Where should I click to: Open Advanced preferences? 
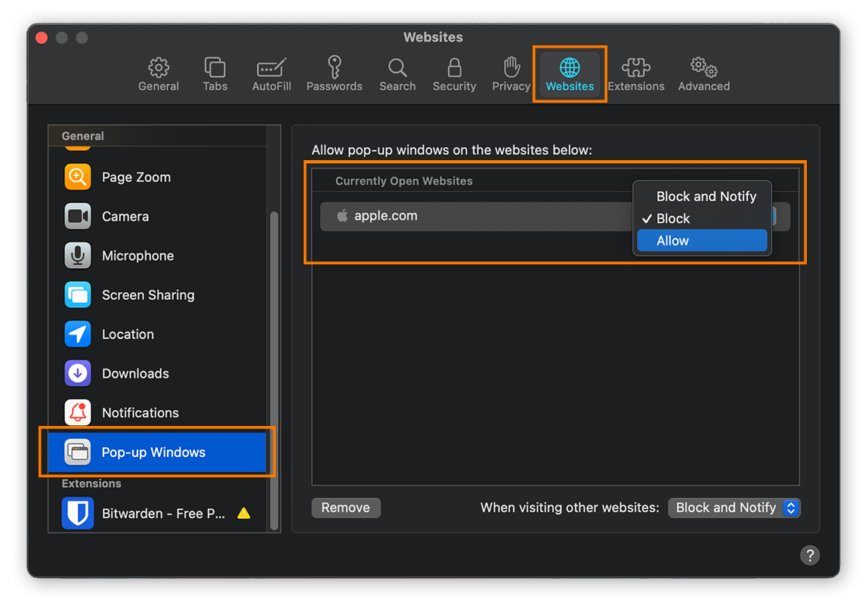coord(703,73)
